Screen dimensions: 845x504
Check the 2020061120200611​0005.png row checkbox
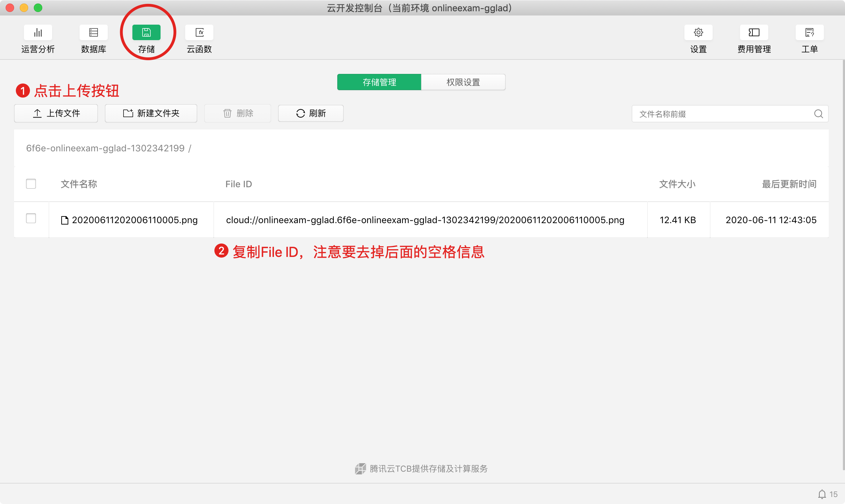[x=31, y=219]
